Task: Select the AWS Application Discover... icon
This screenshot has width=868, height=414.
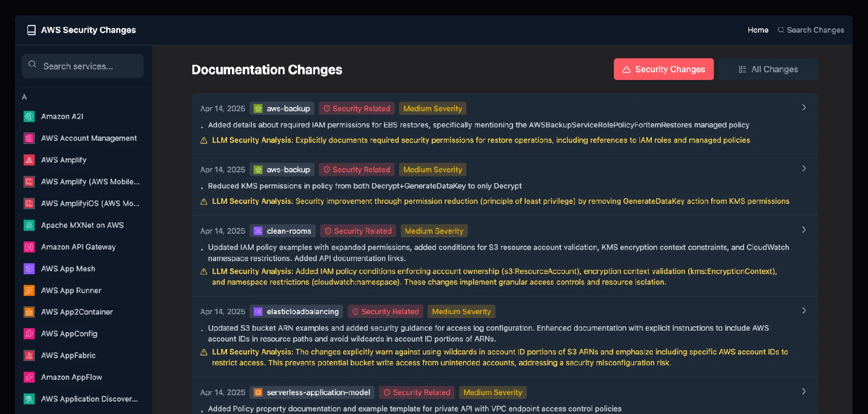Action: [29, 399]
